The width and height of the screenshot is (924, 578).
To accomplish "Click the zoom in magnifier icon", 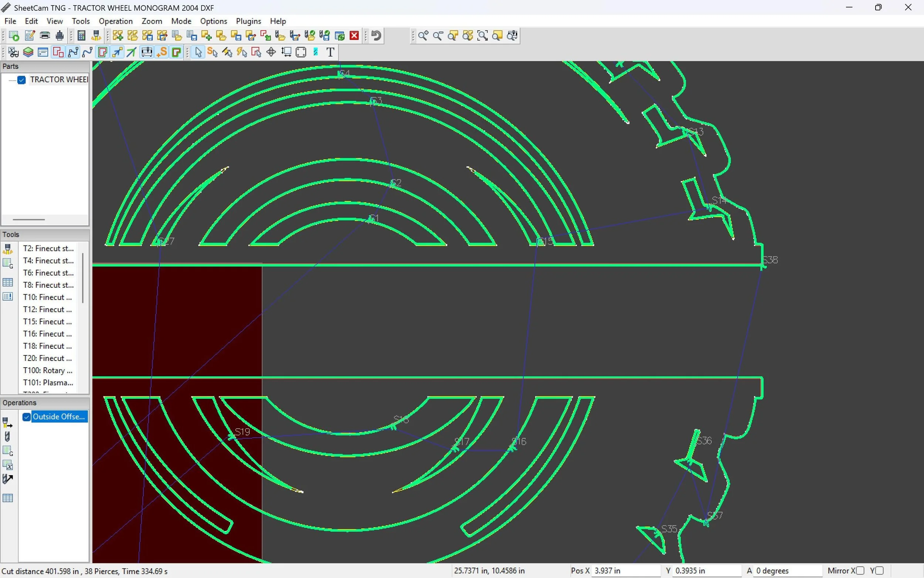I will [x=423, y=36].
